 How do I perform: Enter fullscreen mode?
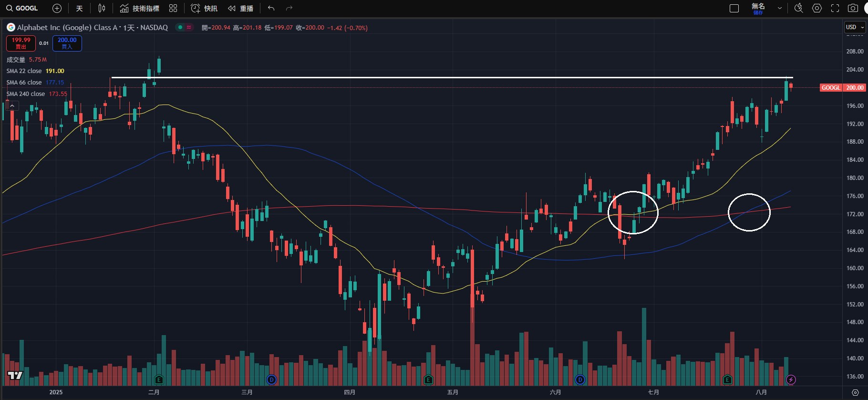tap(835, 8)
